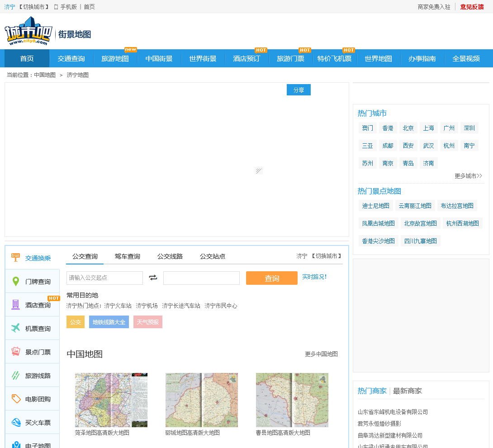493x448 pixels.
Task: Switch to 公交站点 tab
Action: tap(213, 256)
